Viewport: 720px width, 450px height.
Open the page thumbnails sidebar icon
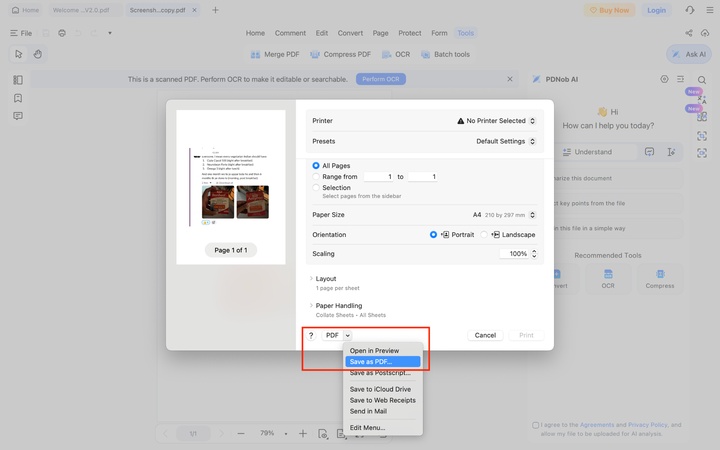18,80
